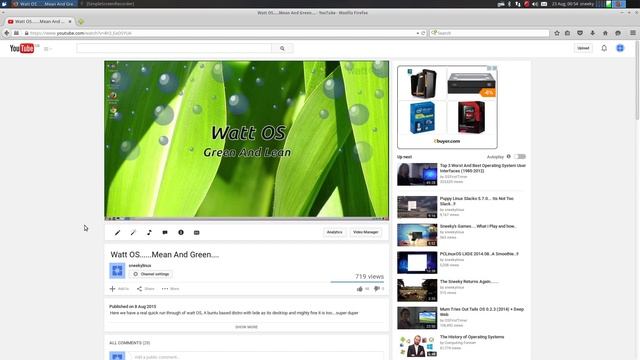Expand description with Show More
The image size is (640, 360).
click(247, 327)
